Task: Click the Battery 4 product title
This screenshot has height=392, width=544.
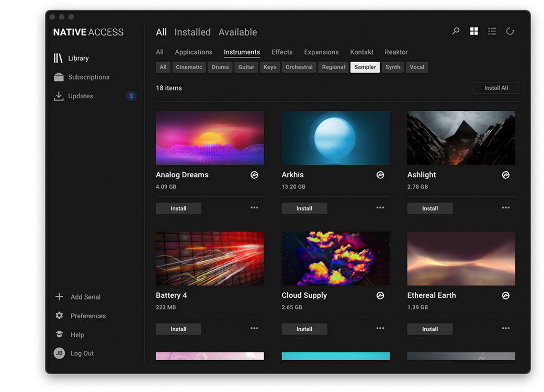Action: pyautogui.click(x=172, y=295)
